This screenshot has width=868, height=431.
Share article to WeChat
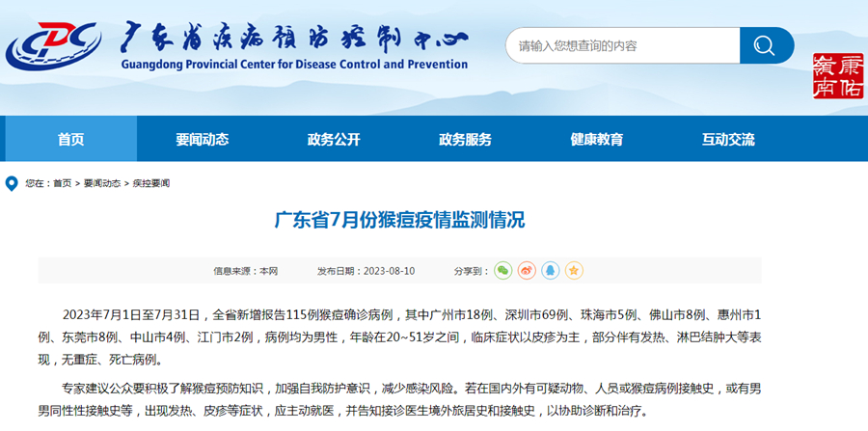click(x=502, y=271)
